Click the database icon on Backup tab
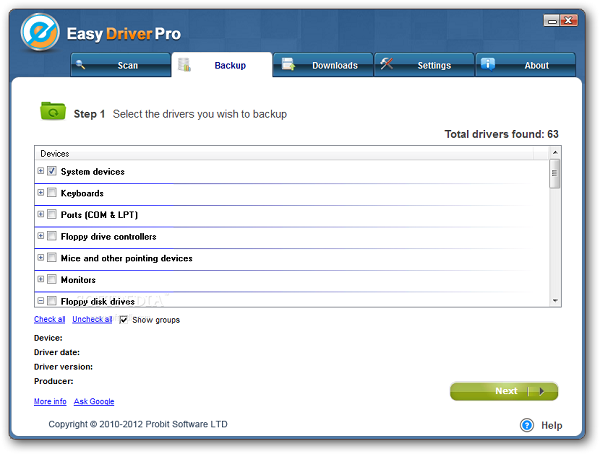Screen dimensions: 600x454 pyautogui.click(x=184, y=65)
